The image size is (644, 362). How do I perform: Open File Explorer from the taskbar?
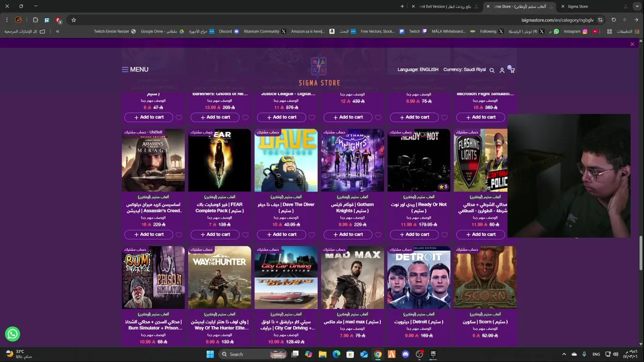(323, 354)
